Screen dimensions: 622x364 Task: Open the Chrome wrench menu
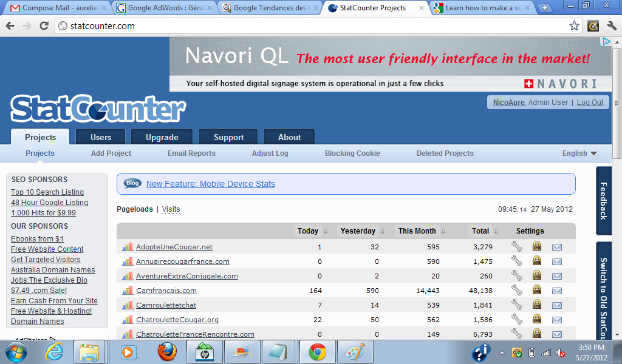(x=612, y=26)
